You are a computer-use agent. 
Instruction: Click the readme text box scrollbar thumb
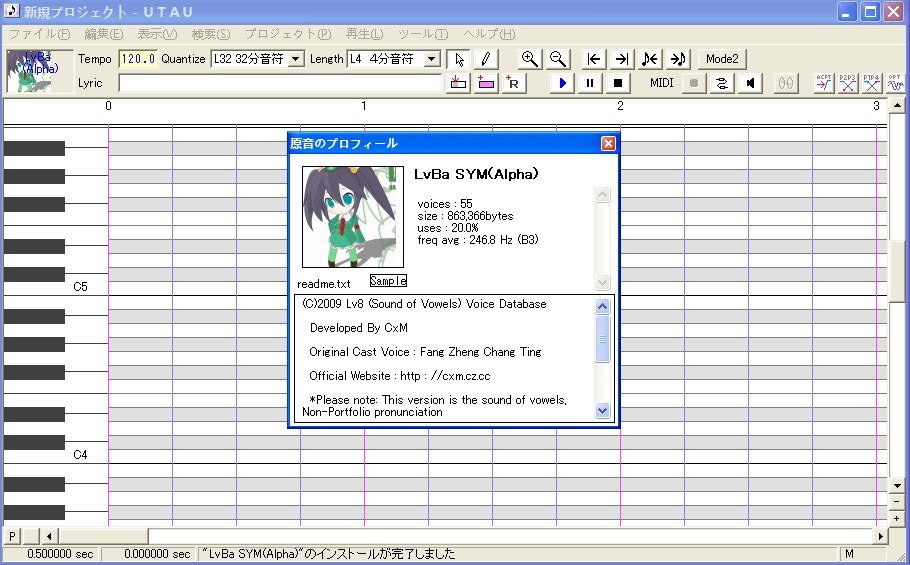click(602, 339)
